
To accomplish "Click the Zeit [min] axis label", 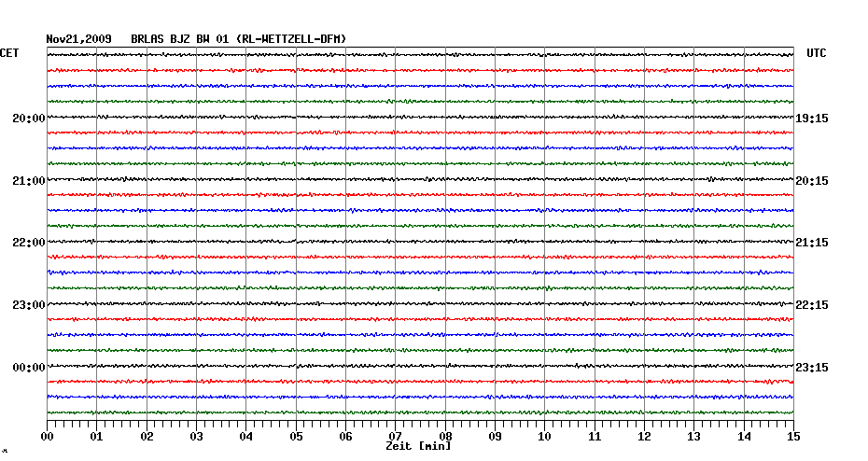I will [x=418, y=446].
